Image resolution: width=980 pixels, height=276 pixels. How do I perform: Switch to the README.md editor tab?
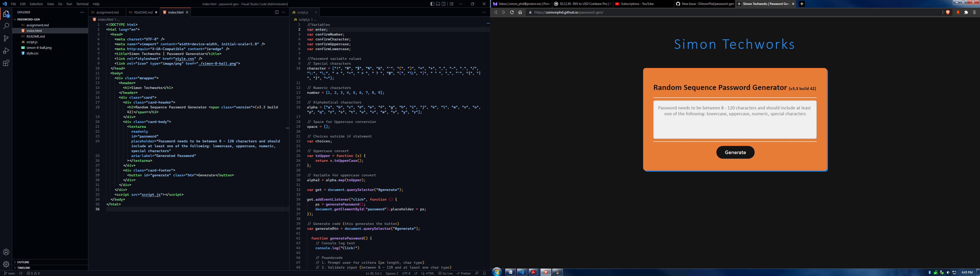[x=143, y=12]
